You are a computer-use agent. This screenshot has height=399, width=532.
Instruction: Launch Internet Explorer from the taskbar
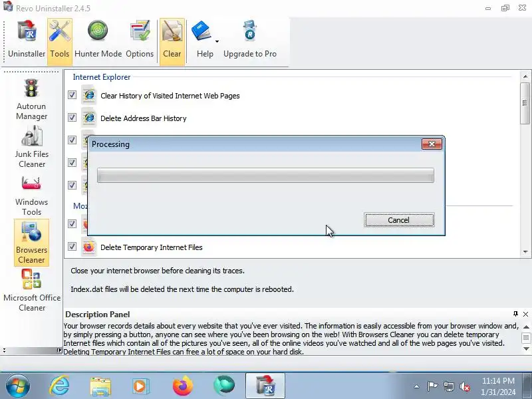59,386
